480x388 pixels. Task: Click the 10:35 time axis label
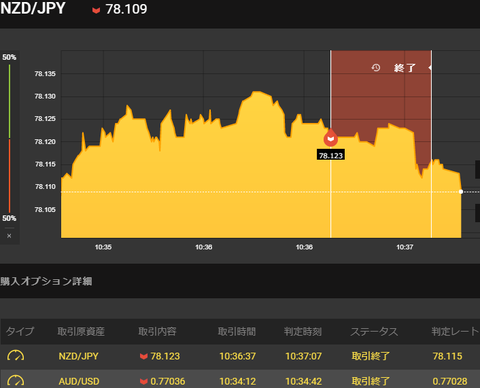(103, 247)
